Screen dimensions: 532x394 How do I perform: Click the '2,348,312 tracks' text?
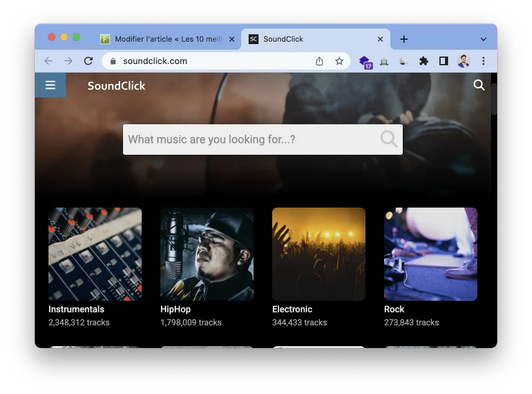click(x=79, y=323)
